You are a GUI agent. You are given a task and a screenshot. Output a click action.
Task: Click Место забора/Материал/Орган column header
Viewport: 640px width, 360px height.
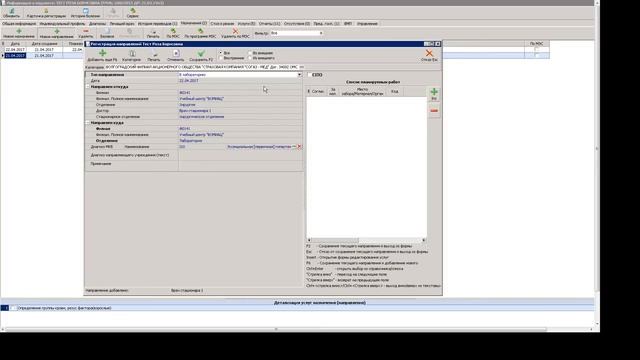coord(362,91)
